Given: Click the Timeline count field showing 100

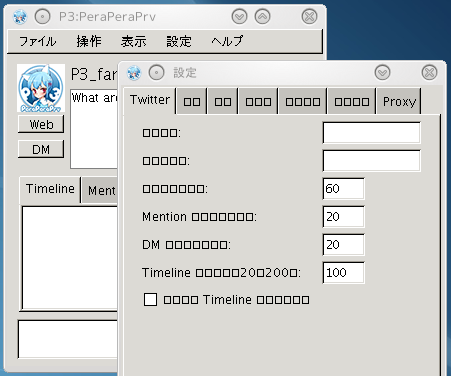Looking at the screenshot, I should pyautogui.click(x=344, y=273).
